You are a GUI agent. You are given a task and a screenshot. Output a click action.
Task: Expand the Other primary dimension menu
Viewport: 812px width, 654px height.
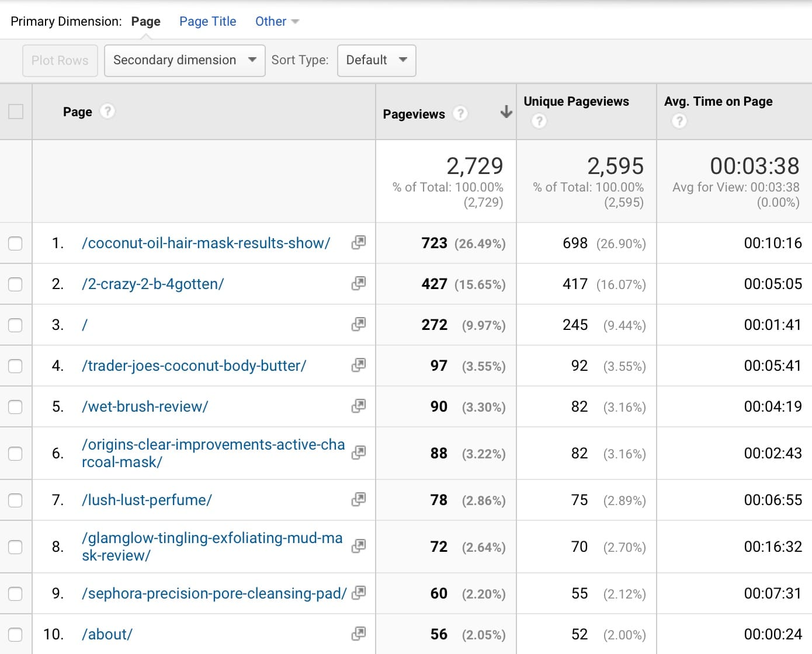277,22
